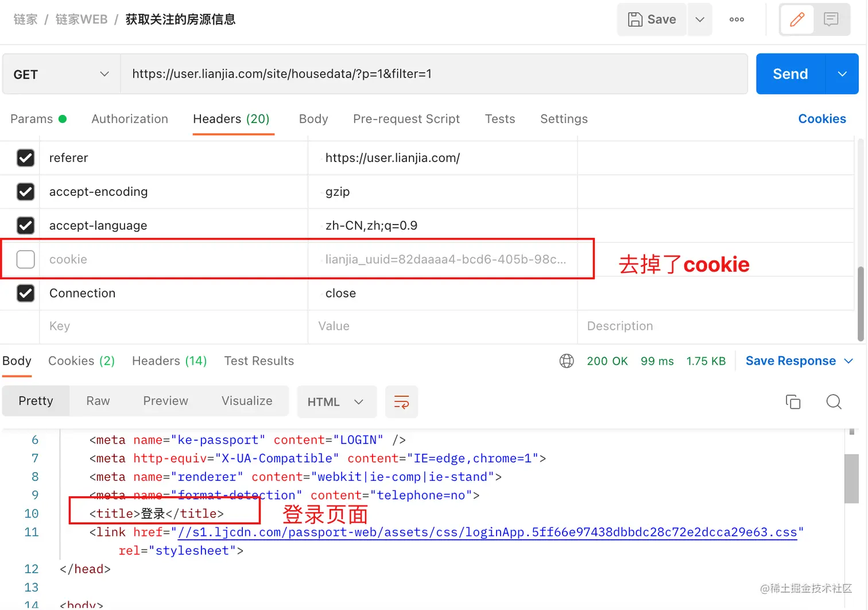
Task: Click the headers table vertical scrollbar
Action: (861, 304)
